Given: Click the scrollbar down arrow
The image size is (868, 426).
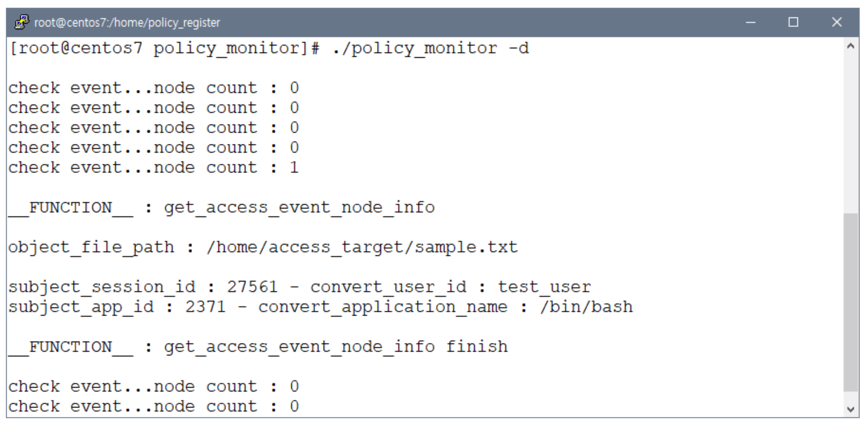Looking at the screenshot, I should [850, 409].
